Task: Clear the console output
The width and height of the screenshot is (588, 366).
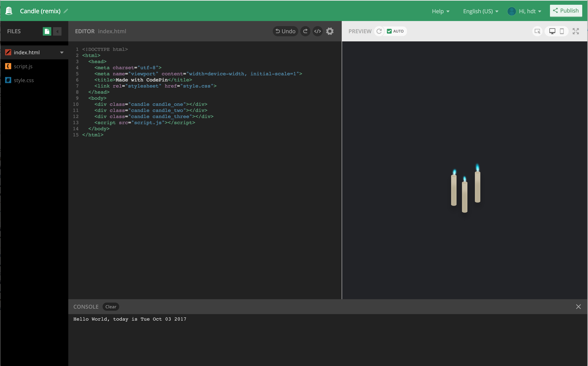Action: point(111,306)
